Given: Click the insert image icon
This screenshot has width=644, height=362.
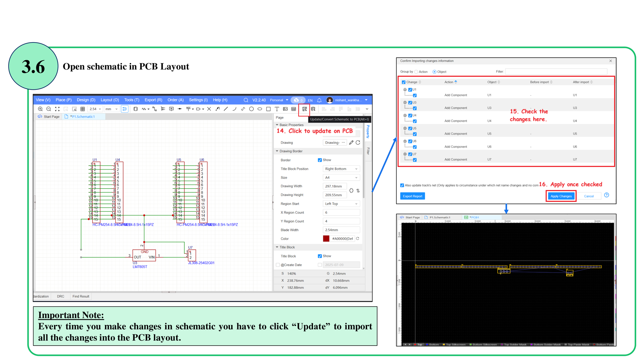Looking at the screenshot, I should click(285, 109).
